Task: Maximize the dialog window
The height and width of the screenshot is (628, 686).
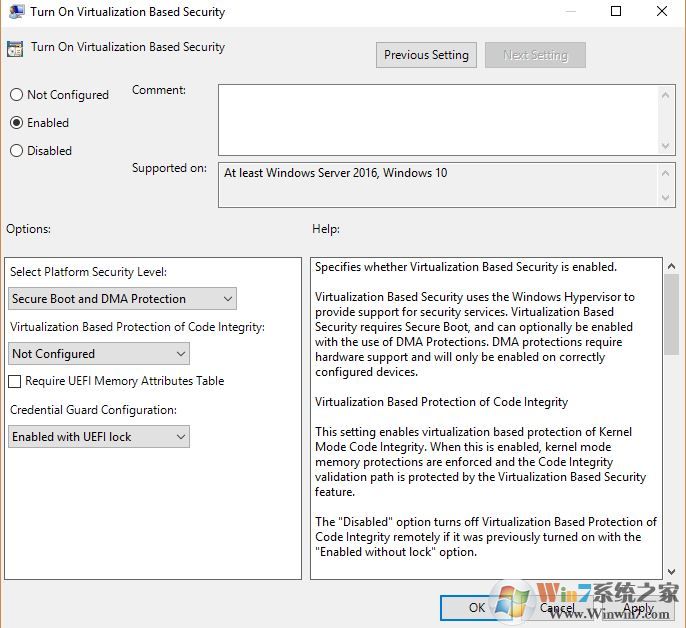Action: point(616,11)
